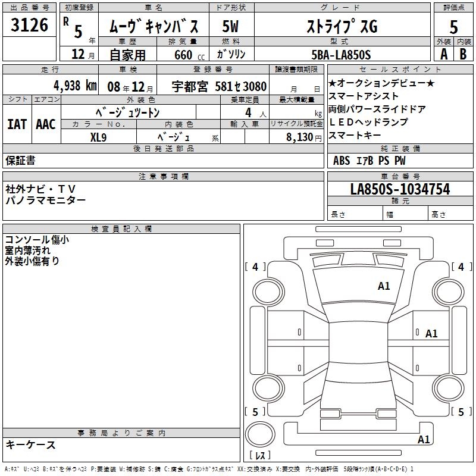
Task: Click front-right tire rating [4]
Action: pos(462,267)
